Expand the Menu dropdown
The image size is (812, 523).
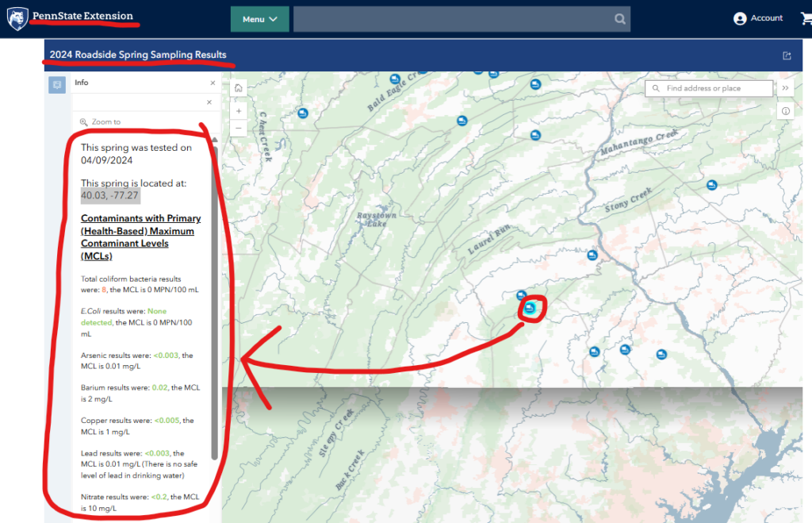(x=259, y=19)
